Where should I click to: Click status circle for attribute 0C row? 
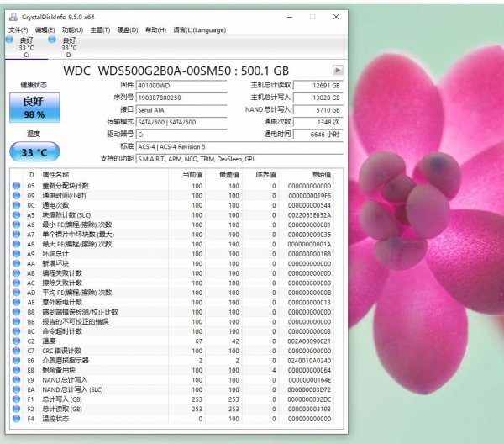coord(17,205)
